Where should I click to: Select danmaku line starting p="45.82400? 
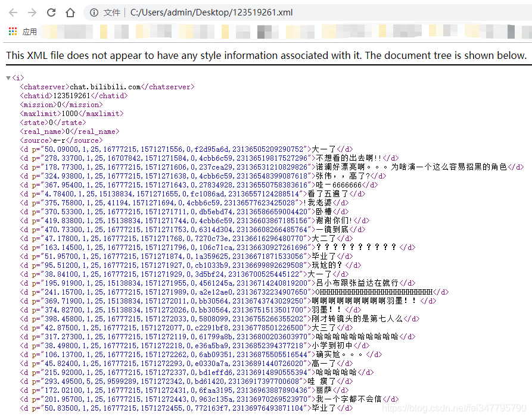coord(186,364)
